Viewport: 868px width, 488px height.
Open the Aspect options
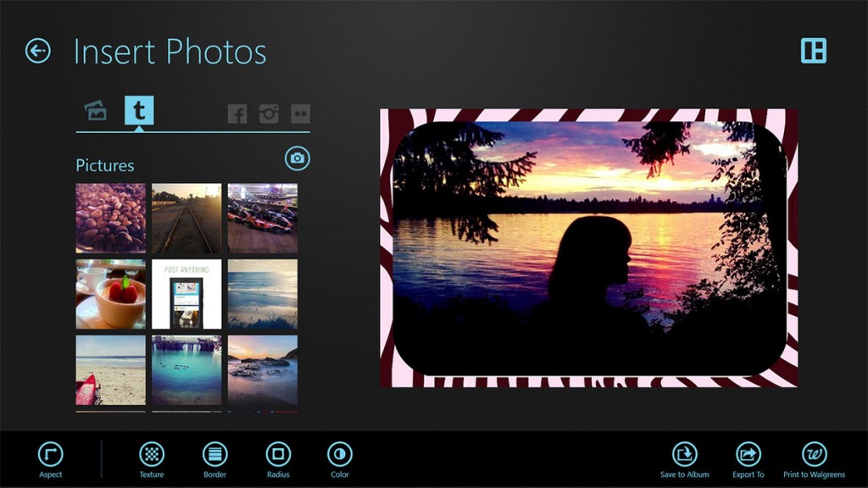pyautogui.click(x=51, y=454)
